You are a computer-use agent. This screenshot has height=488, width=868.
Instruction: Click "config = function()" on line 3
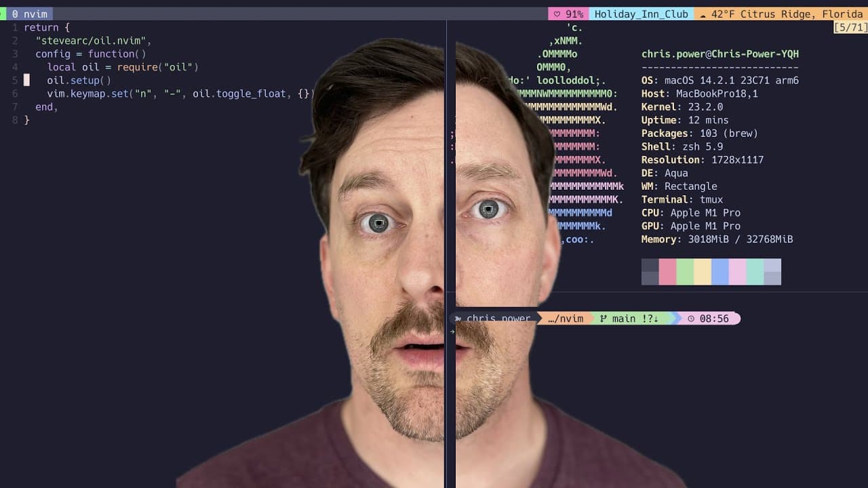coord(91,54)
